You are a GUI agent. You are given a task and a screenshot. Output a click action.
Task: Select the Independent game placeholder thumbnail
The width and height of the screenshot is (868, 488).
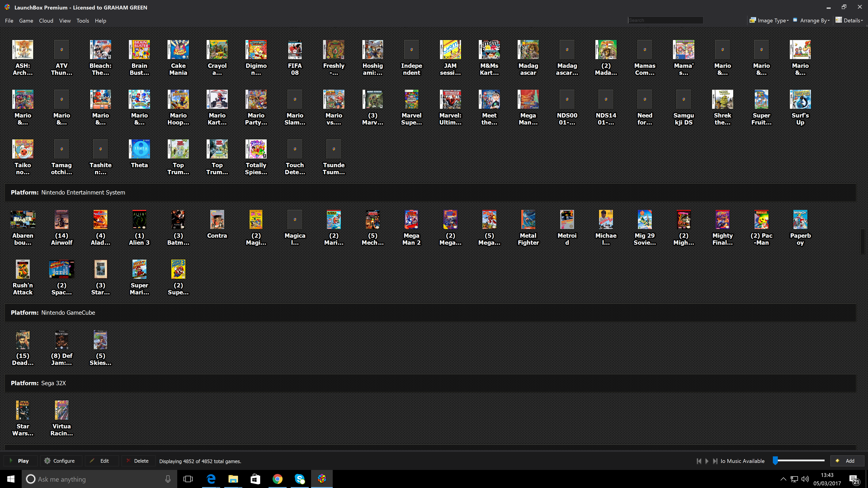411,49
